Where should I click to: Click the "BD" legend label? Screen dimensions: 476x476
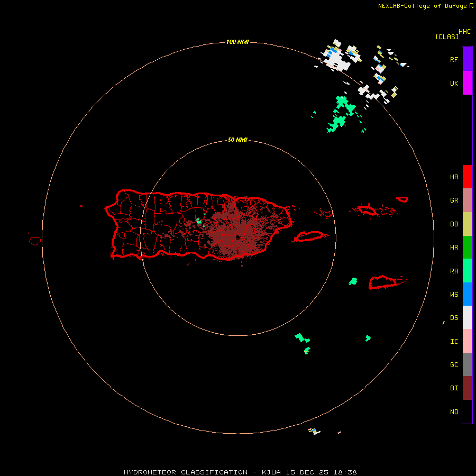point(454,224)
